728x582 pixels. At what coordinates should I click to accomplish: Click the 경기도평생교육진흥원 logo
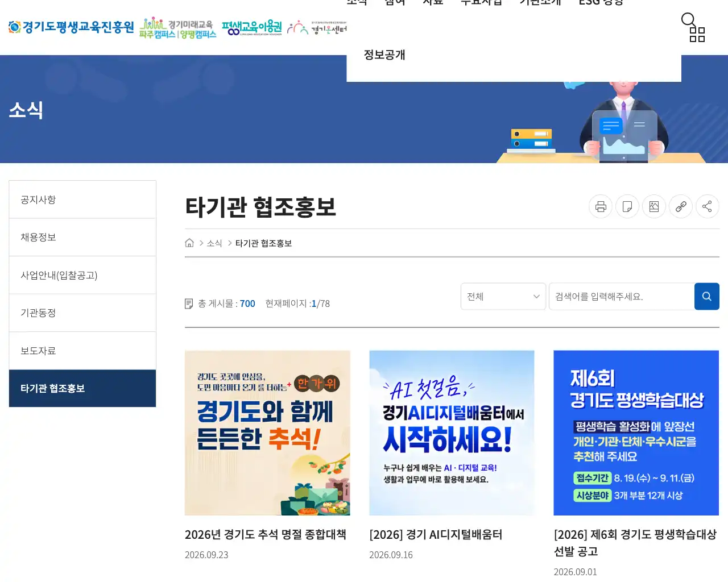point(71,27)
